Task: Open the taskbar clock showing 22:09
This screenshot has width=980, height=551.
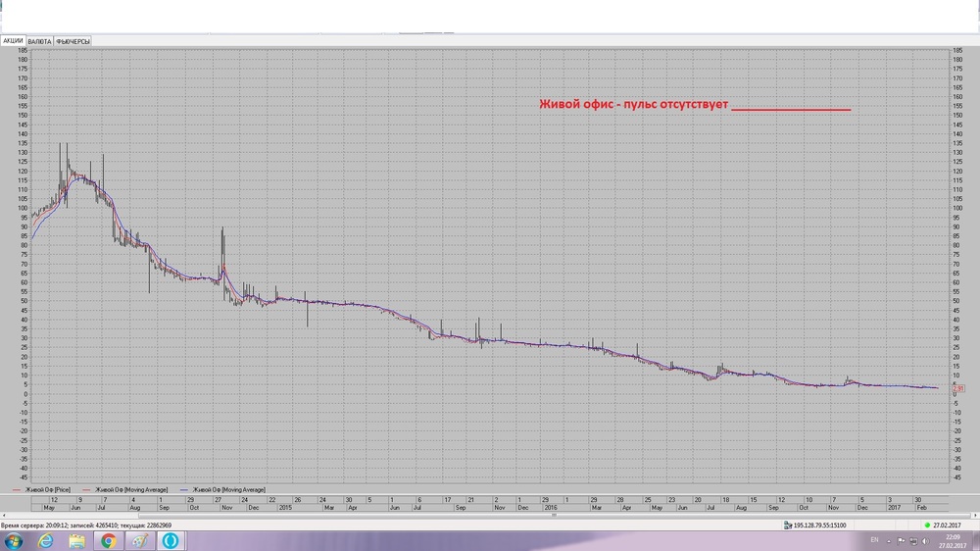Action: coord(953,541)
